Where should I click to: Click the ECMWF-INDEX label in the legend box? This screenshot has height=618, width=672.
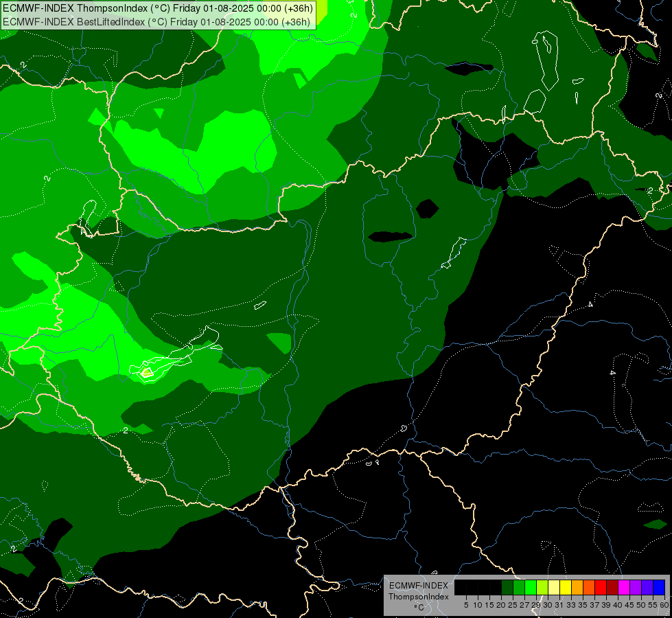pyautogui.click(x=419, y=586)
